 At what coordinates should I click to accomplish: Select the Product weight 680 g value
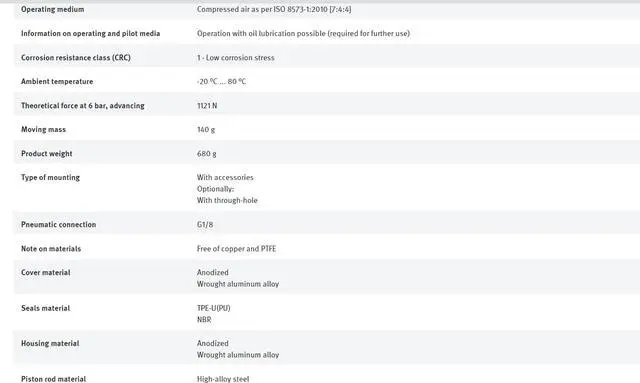pyautogui.click(x=207, y=154)
